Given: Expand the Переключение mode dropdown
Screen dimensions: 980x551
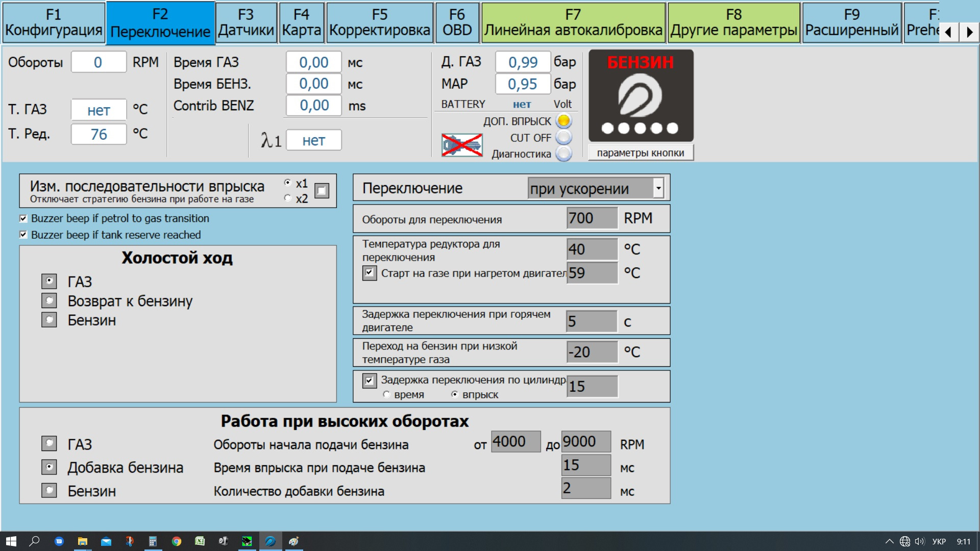Looking at the screenshot, I should (x=658, y=188).
